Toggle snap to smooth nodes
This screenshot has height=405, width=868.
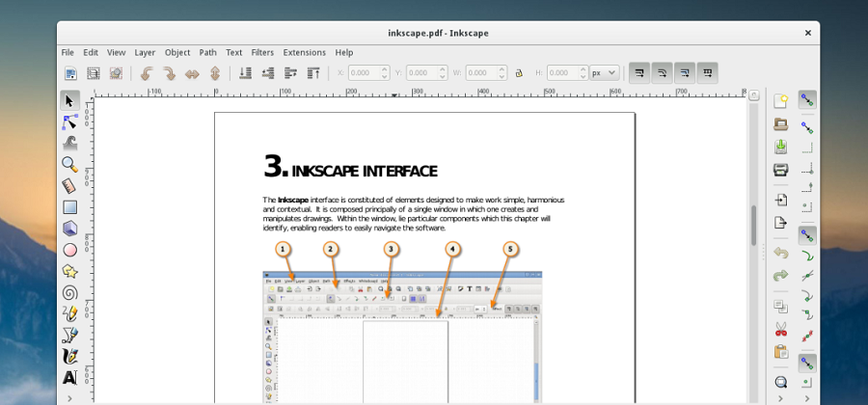tap(807, 314)
